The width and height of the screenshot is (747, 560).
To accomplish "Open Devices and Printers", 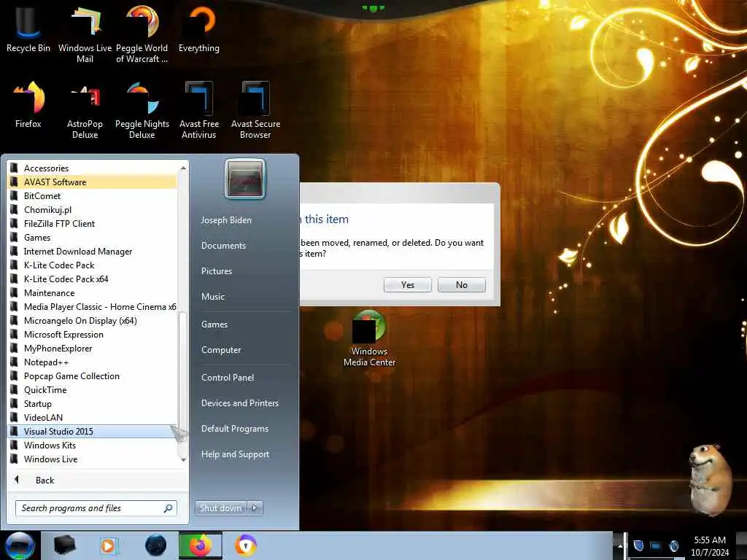I will pyautogui.click(x=240, y=402).
